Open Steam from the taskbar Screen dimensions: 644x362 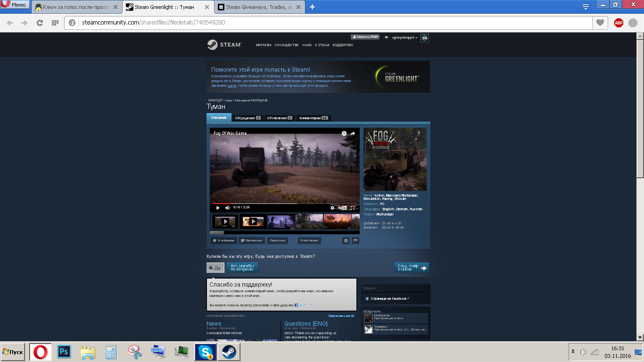pyautogui.click(x=229, y=352)
